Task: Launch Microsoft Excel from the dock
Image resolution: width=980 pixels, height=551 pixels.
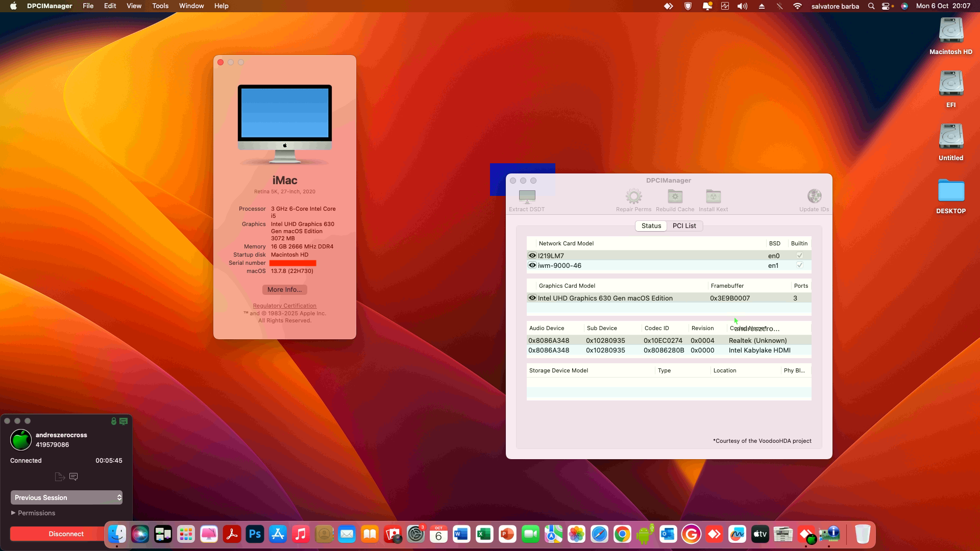Action: [484, 534]
